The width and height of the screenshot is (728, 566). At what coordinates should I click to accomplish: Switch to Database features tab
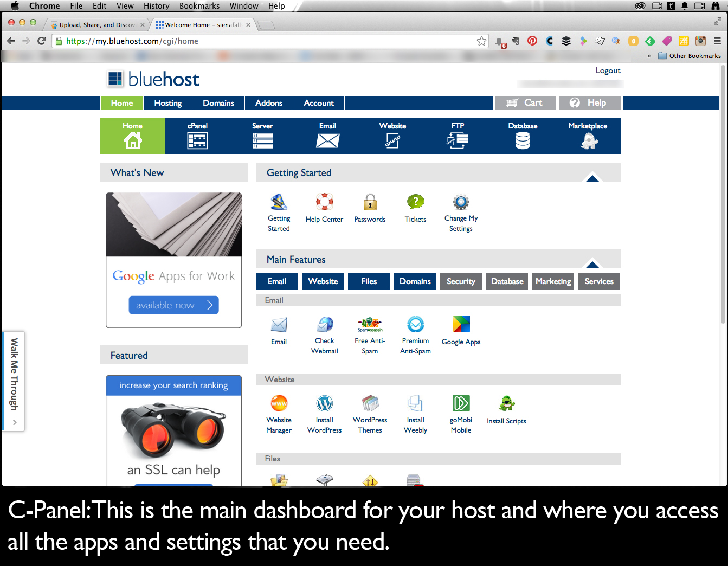coord(507,281)
